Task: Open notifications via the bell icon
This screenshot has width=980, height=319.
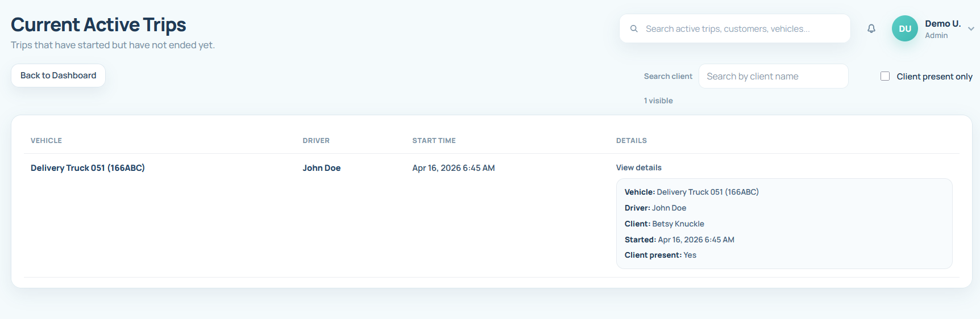Action: tap(871, 28)
